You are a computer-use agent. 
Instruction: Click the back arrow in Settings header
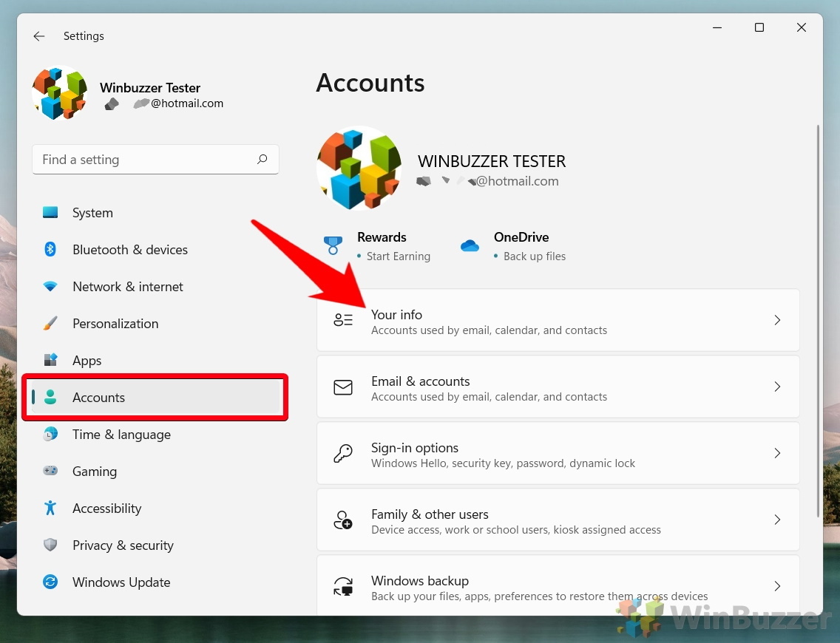(x=38, y=36)
